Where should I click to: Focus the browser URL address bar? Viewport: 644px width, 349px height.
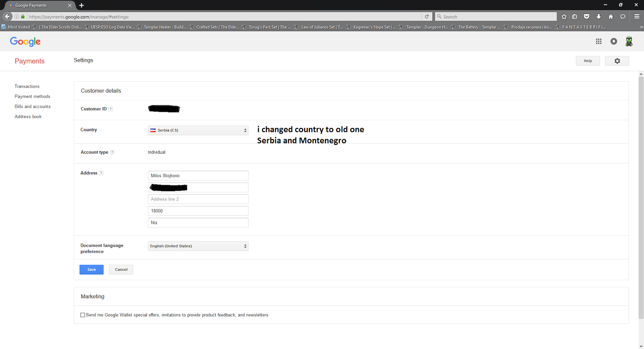[223, 17]
